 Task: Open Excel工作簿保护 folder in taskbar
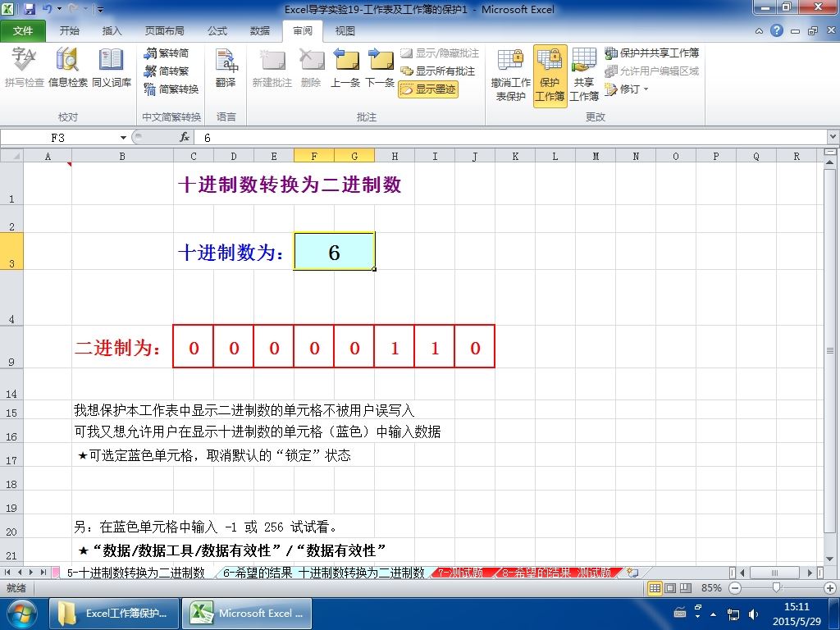(x=114, y=614)
